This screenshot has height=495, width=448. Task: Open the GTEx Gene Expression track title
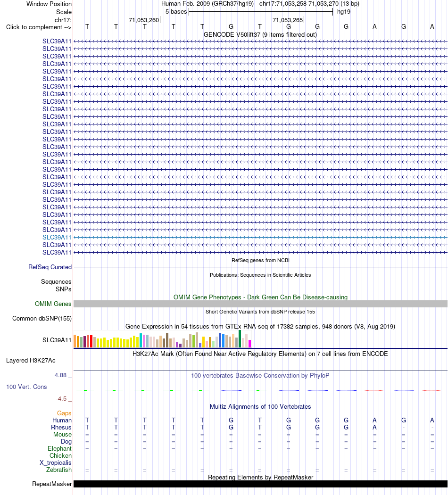pyautogui.click(x=260, y=326)
